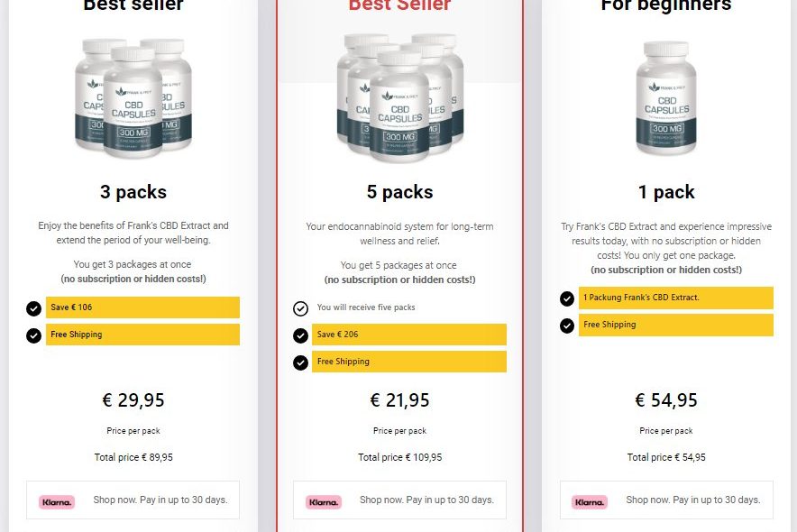Click the Klarna logo under 1 pack
Image resolution: width=797 pixels, height=532 pixels.
(590, 502)
